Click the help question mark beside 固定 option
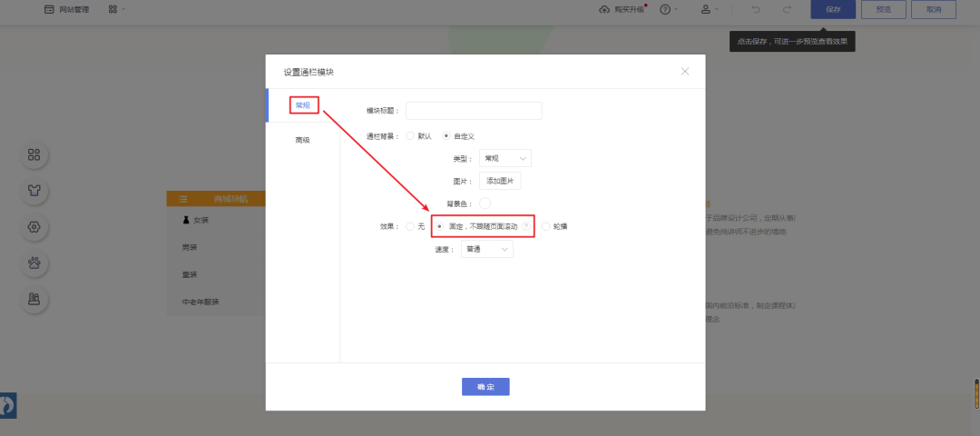This screenshot has height=436, width=980. pyautogui.click(x=525, y=225)
